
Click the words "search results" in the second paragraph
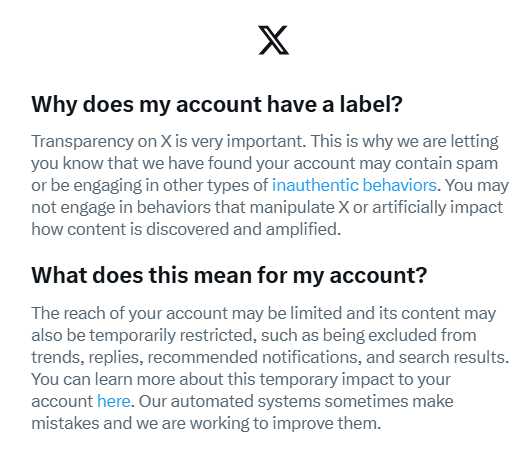click(452, 357)
